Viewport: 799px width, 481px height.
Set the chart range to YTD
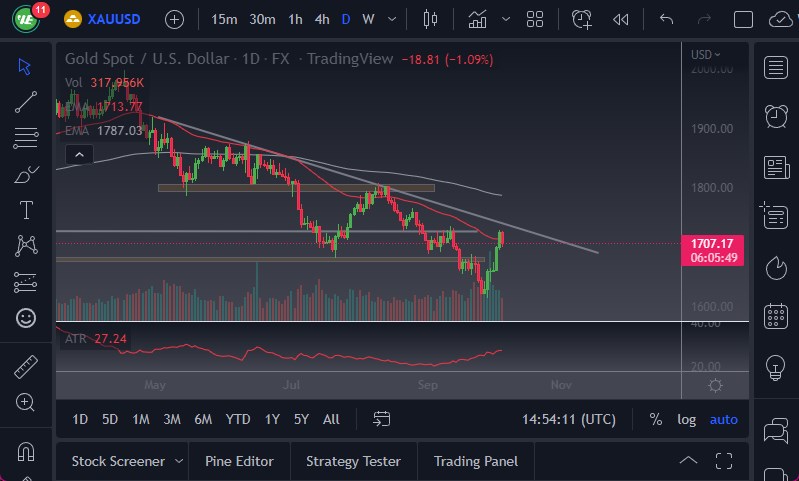point(238,419)
